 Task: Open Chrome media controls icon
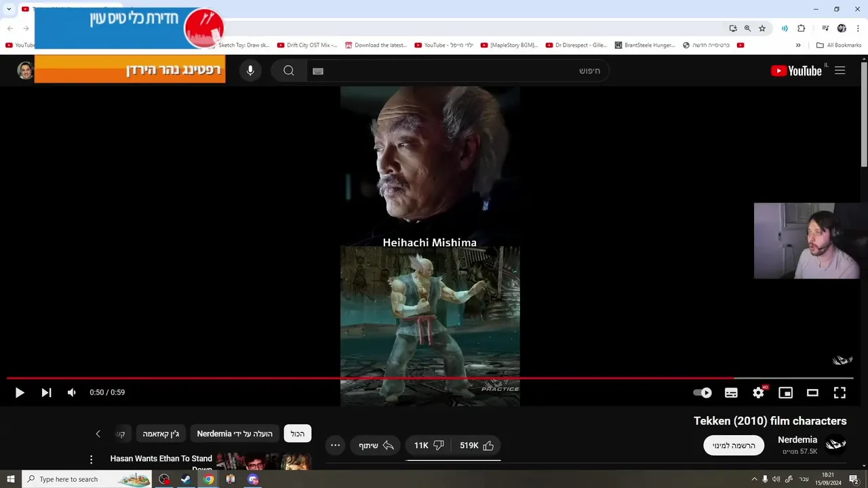click(x=825, y=28)
